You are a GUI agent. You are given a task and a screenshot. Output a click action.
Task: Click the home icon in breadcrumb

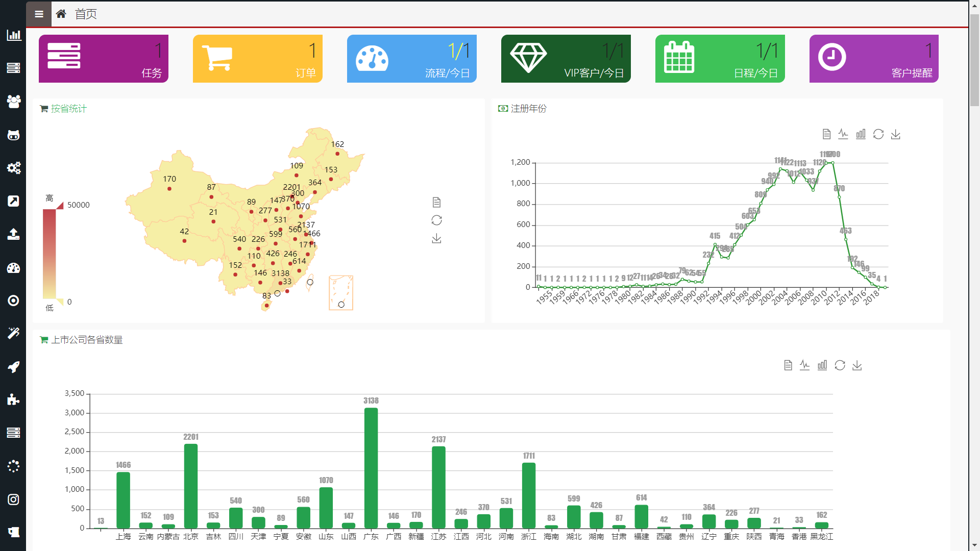(x=61, y=14)
